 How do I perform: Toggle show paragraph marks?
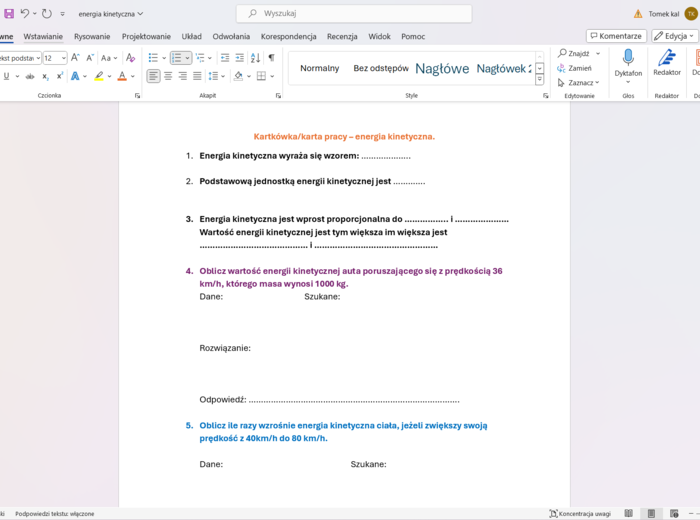270,58
